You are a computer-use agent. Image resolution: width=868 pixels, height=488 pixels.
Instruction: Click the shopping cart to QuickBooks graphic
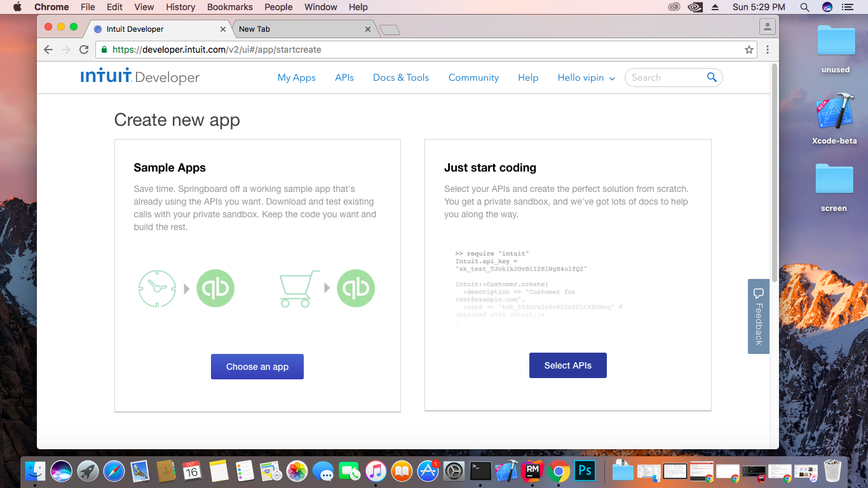327,288
